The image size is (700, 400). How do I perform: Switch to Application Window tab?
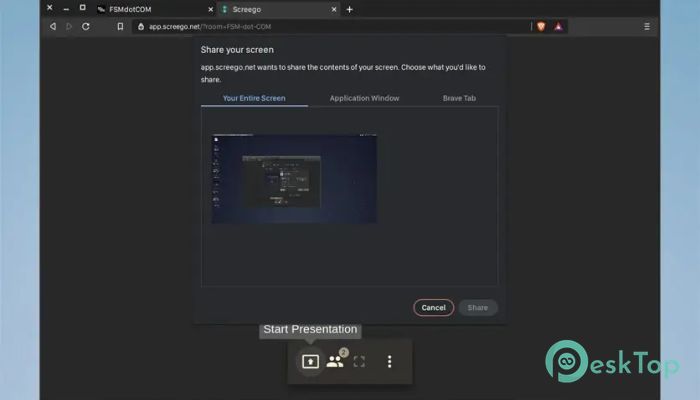coord(364,98)
